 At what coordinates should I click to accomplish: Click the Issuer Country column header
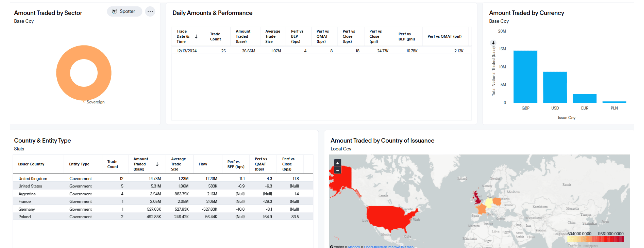[31, 164]
